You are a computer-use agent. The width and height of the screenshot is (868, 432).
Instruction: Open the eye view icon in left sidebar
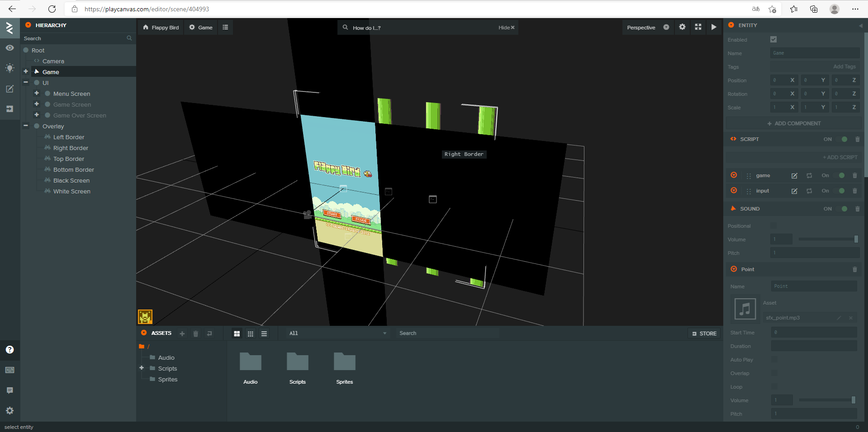point(9,48)
